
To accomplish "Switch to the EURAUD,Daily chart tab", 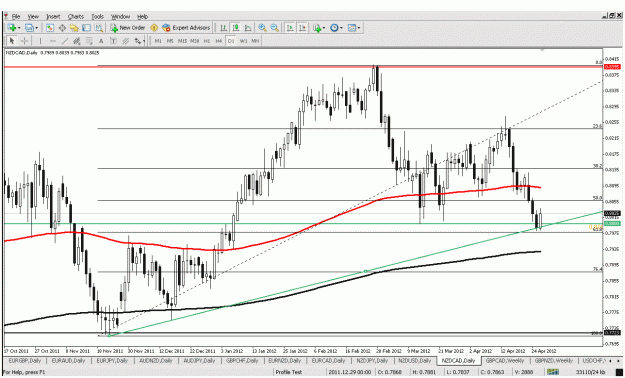I will pos(69,361).
